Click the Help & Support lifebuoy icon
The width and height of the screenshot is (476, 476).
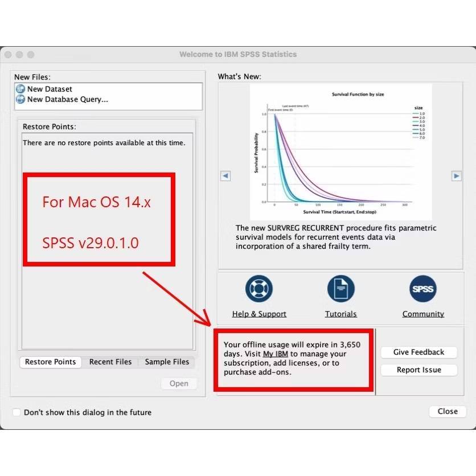(259, 289)
